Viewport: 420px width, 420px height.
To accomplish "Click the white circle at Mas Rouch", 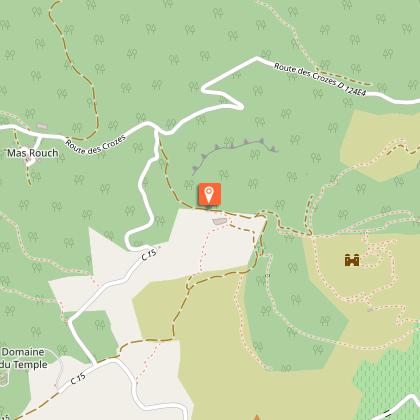I will 30,162.
